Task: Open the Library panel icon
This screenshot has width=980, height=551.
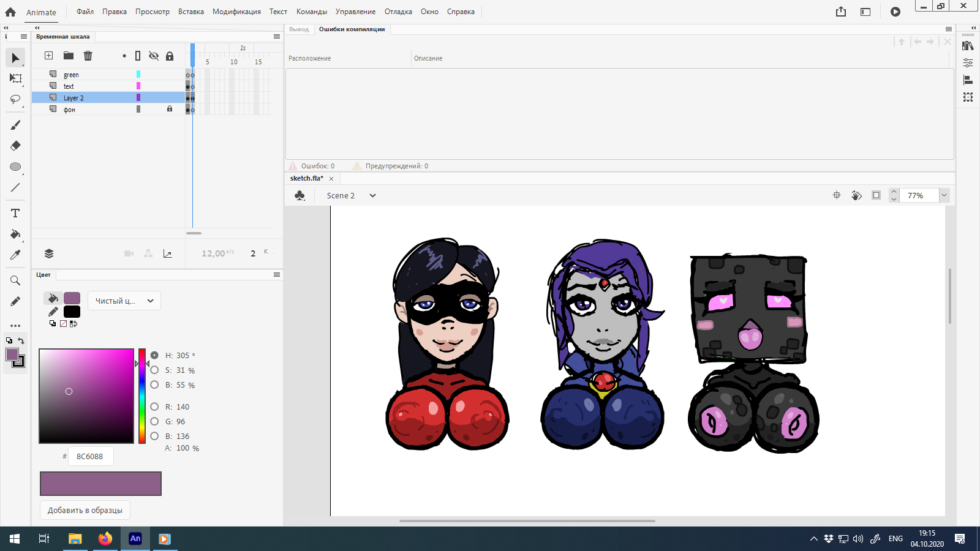Action: (x=968, y=46)
